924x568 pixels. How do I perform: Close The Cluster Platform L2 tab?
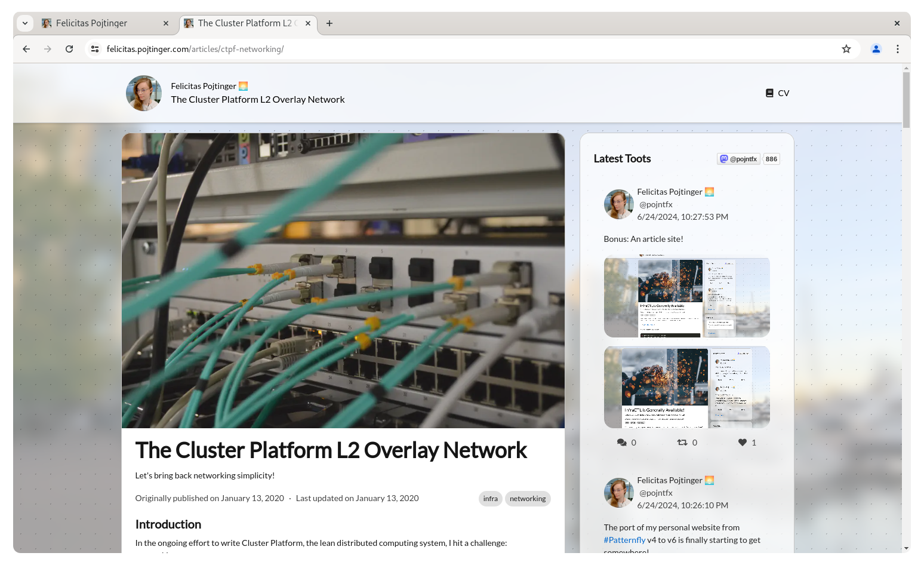click(308, 23)
